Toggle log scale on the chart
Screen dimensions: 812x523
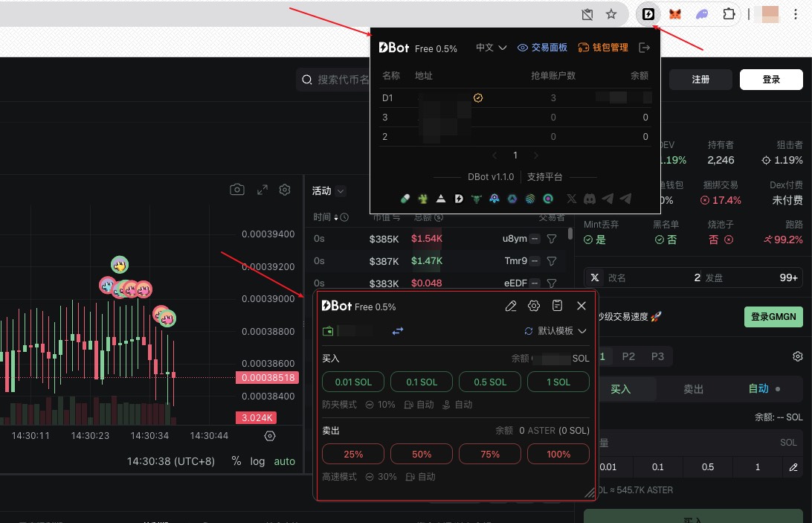(257, 461)
